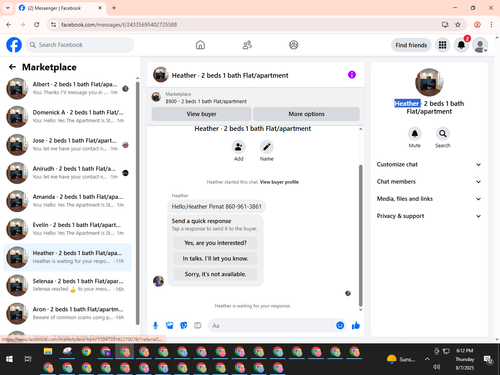Viewport: 500px width, 375px height.
Task: Click the voice clip microphone icon
Action: [x=155, y=326]
